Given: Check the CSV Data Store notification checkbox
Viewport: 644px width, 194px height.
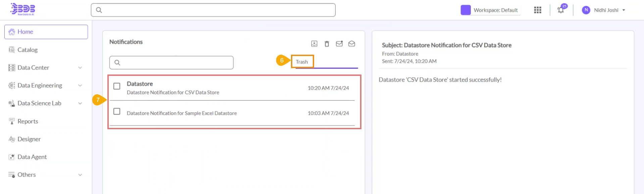Looking at the screenshot, I should click(x=117, y=86).
